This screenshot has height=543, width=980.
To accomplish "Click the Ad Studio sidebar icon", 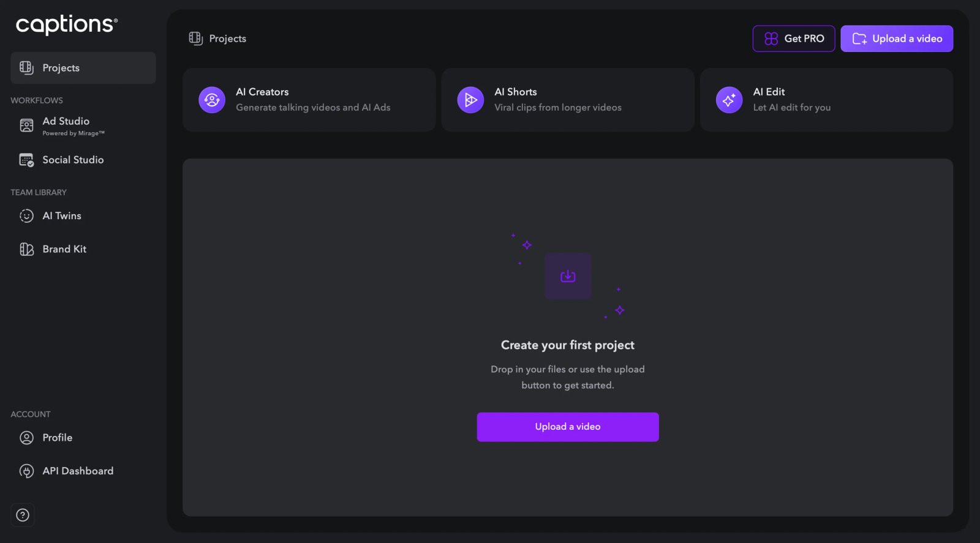I will pos(26,125).
